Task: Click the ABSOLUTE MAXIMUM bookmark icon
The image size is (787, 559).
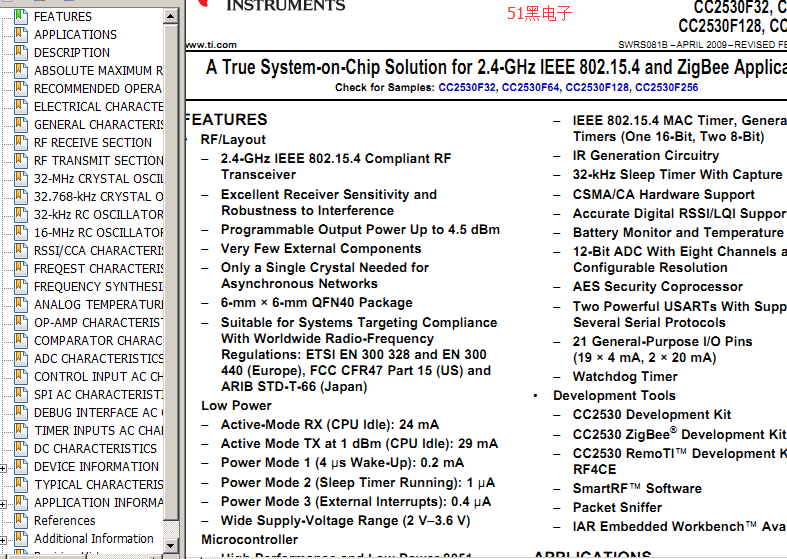Action: point(21,71)
